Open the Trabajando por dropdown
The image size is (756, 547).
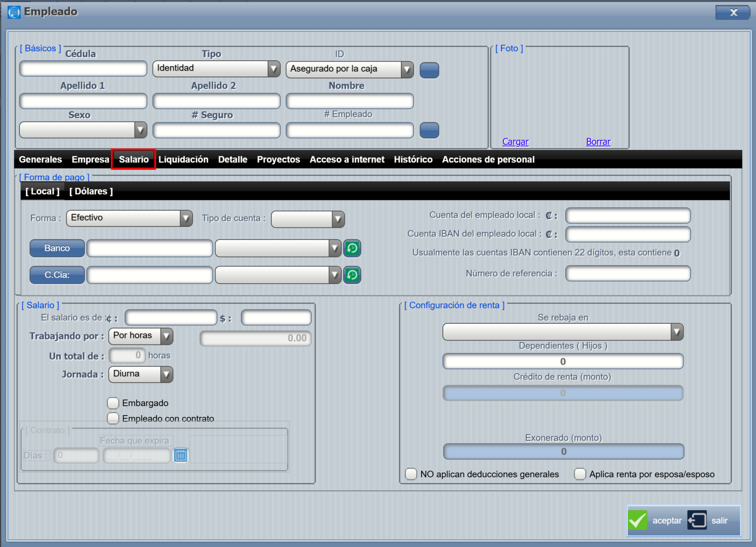click(141, 336)
